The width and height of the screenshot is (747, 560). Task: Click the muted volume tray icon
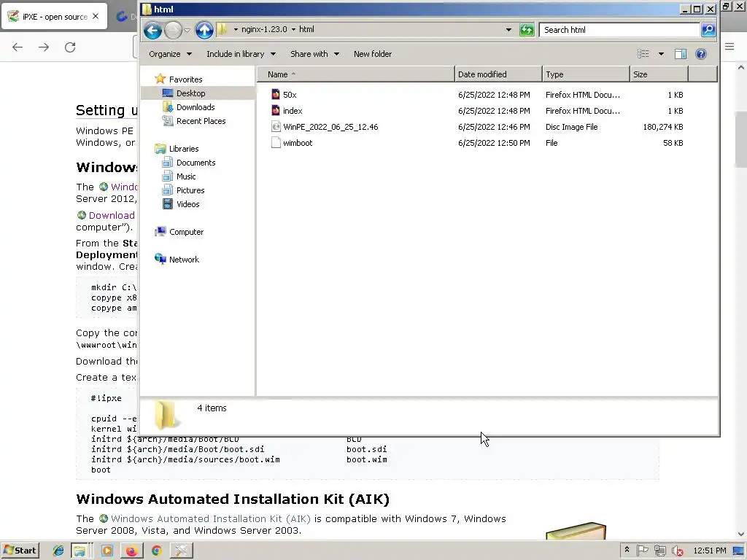coord(678,551)
